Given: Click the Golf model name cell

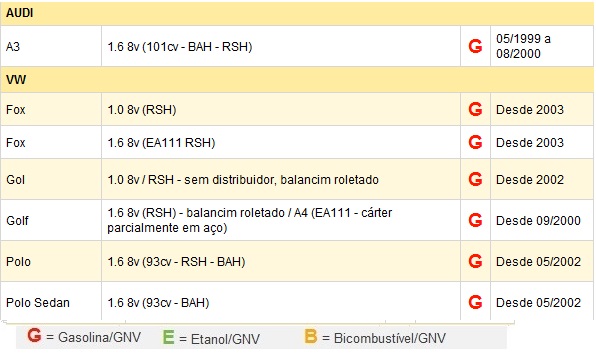Looking at the screenshot, I should [x=51, y=220].
